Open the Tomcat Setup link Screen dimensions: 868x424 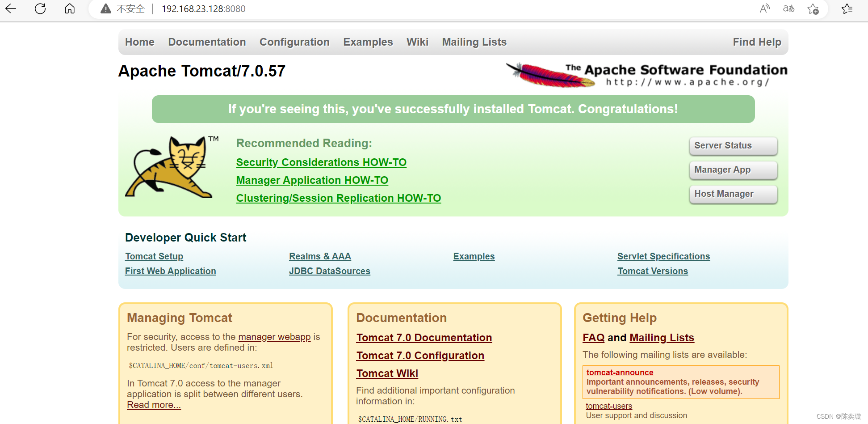point(154,256)
